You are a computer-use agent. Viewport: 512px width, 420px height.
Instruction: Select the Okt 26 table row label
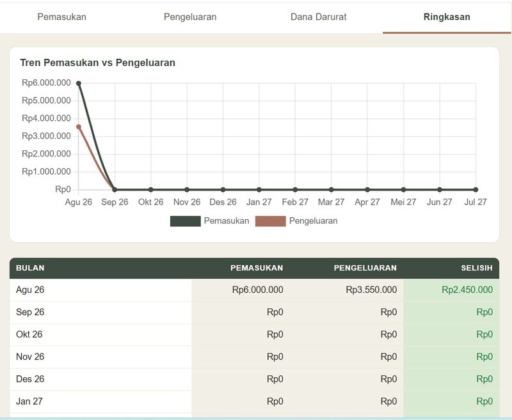29,334
